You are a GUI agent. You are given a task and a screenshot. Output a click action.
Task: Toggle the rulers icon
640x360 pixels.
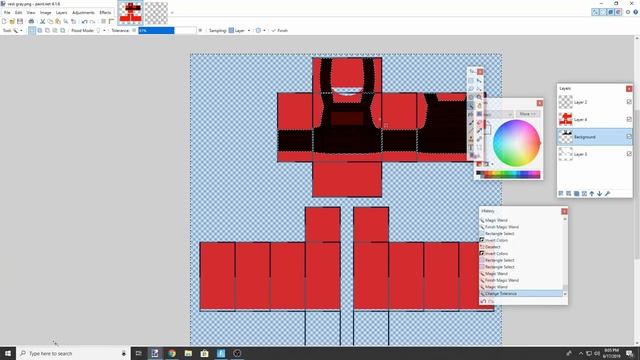point(111,21)
